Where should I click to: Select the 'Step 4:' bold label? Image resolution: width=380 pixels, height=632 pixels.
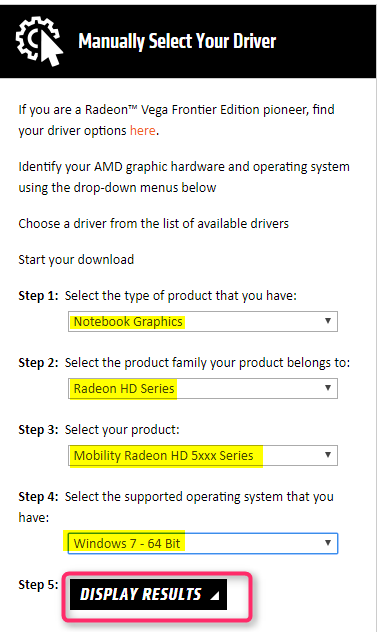coord(38,497)
